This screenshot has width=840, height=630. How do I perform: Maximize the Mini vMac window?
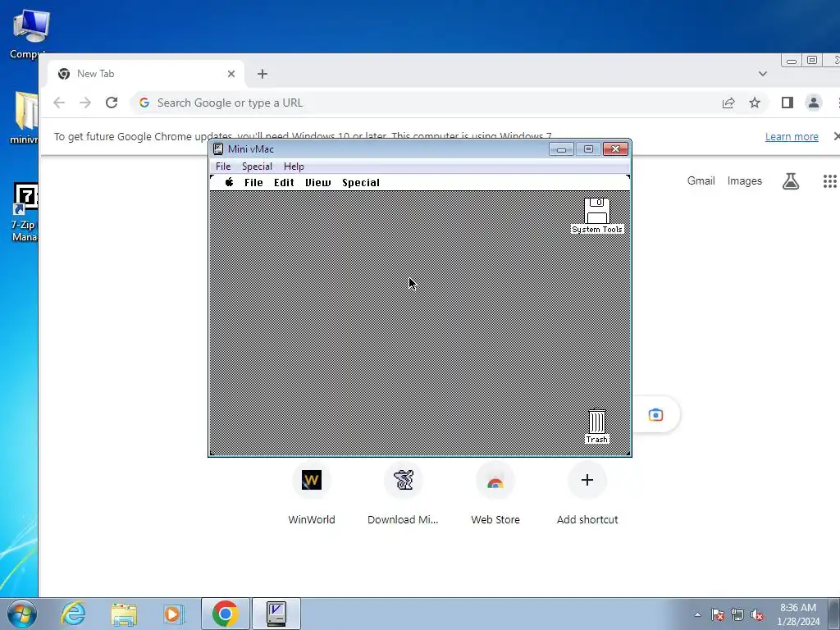(x=588, y=149)
